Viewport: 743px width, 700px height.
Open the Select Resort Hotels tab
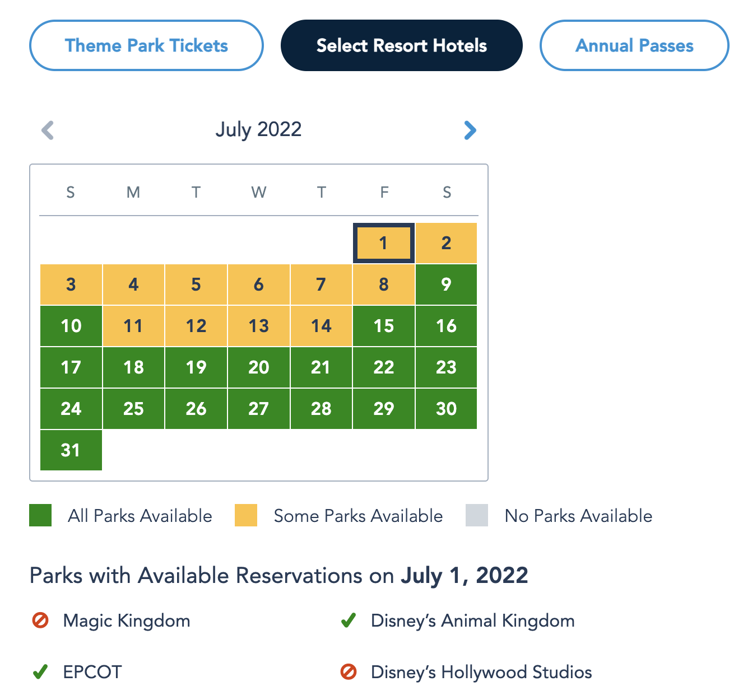pyautogui.click(x=401, y=45)
